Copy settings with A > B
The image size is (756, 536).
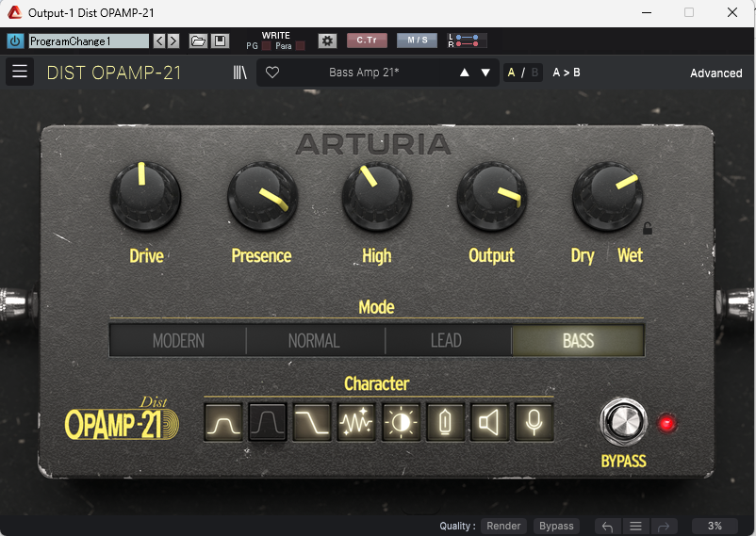coord(567,73)
